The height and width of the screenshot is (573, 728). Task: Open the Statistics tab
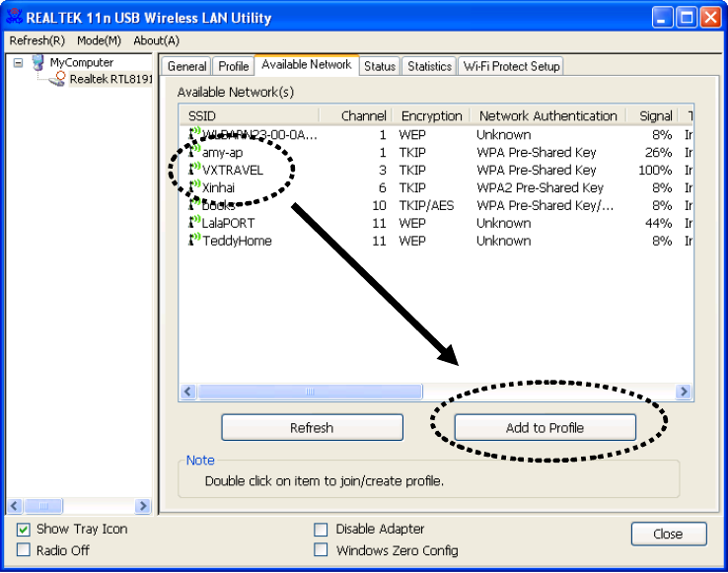point(429,66)
